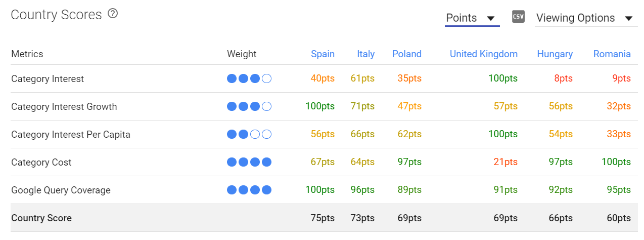The height and width of the screenshot is (240, 644).
Task: Click the Metrics column header
Action: click(27, 54)
